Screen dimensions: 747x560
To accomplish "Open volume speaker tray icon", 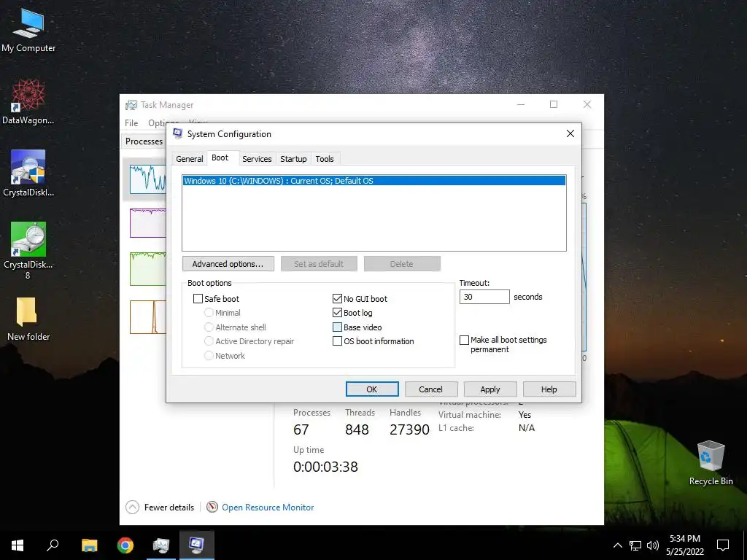I will click(x=653, y=545).
